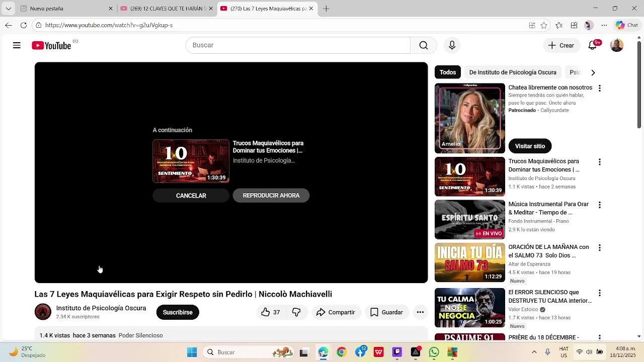Start voice search with the microphone
The height and width of the screenshot is (362, 644).
pyautogui.click(x=452, y=45)
